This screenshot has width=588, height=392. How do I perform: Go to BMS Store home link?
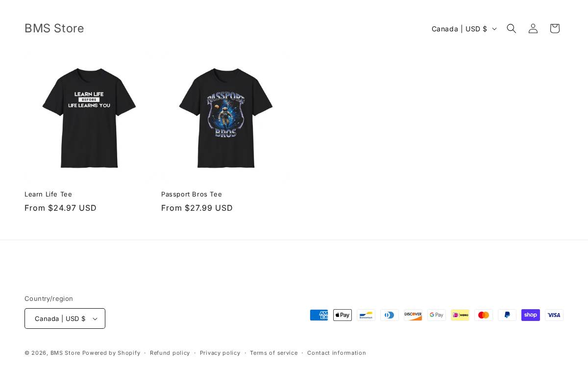coord(54,28)
